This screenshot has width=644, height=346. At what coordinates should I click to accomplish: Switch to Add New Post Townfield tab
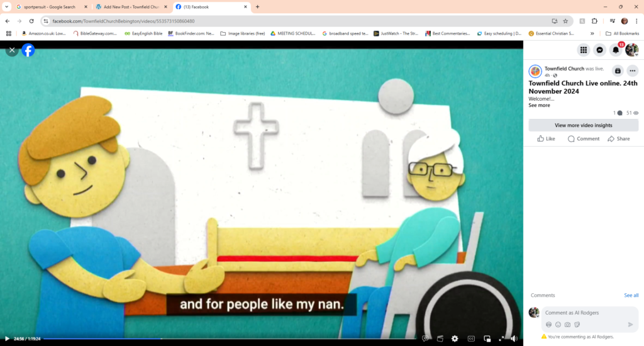click(131, 7)
